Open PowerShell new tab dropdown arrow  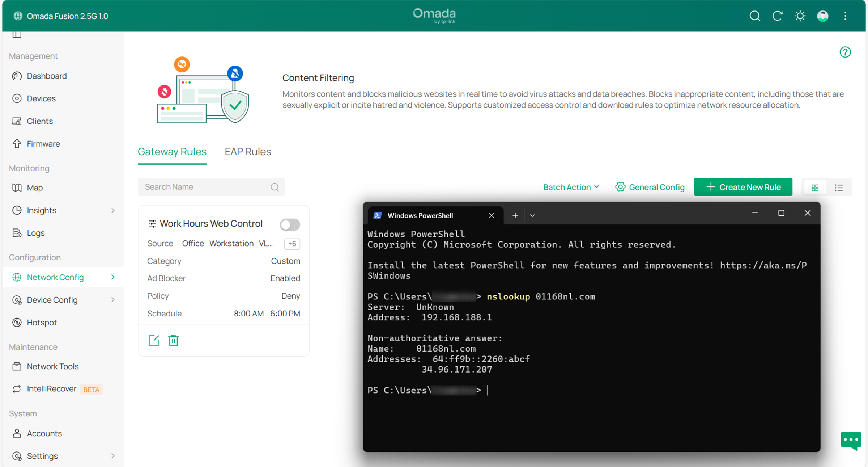(x=532, y=215)
